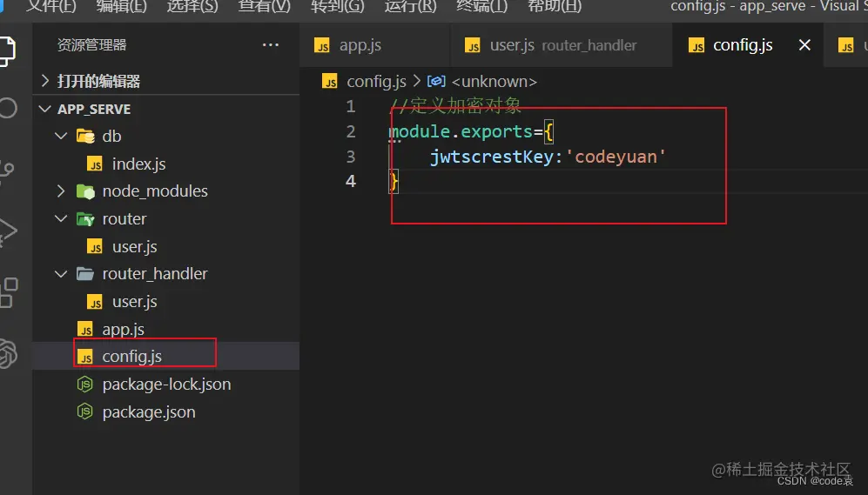Collapse the router_handler folder chevron
This screenshot has height=495, width=868.
[61, 274]
